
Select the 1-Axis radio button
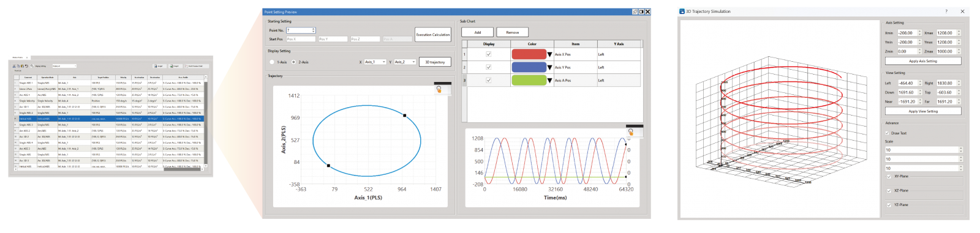click(x=272, y=62)
